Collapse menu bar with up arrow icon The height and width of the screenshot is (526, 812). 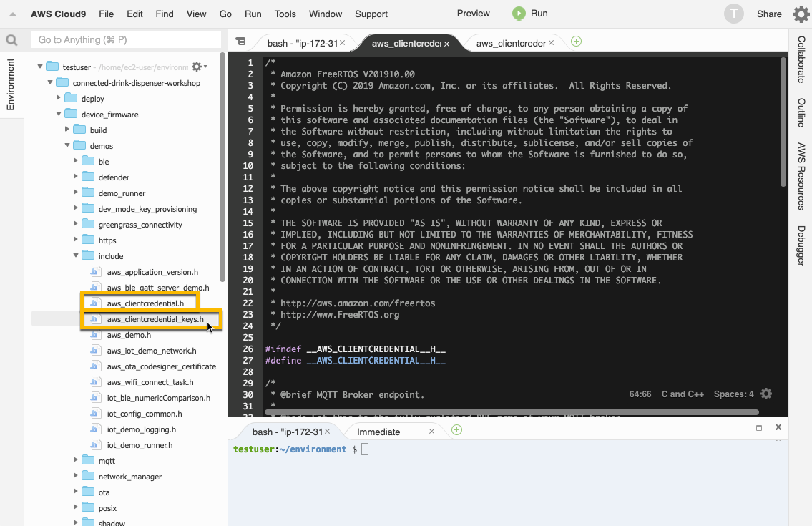pyautogui.click(x=13, y=14)
